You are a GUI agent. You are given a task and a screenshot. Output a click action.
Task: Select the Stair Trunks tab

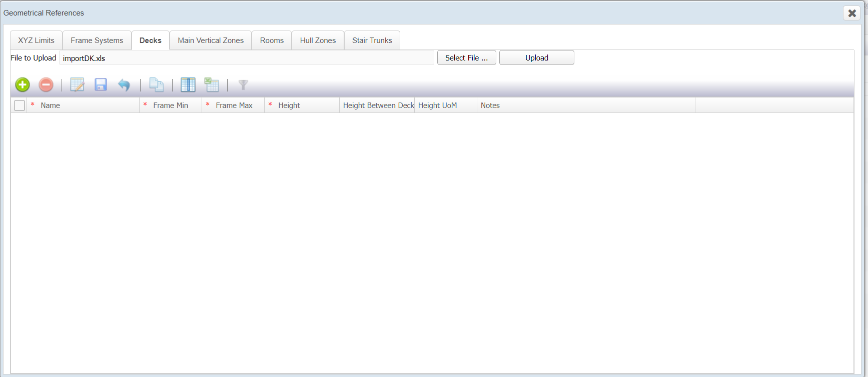coord(372,40)
